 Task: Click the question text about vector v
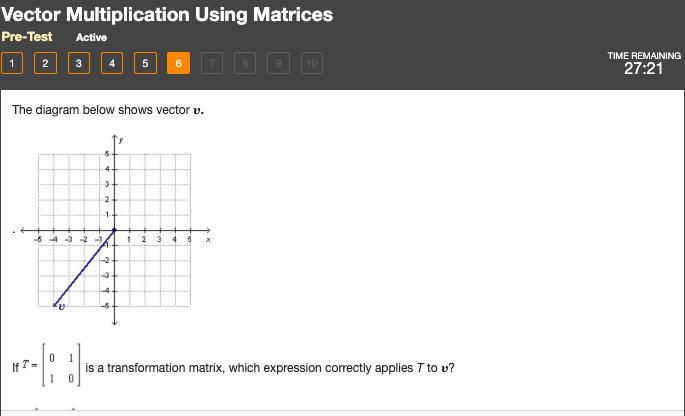point(108,110)
